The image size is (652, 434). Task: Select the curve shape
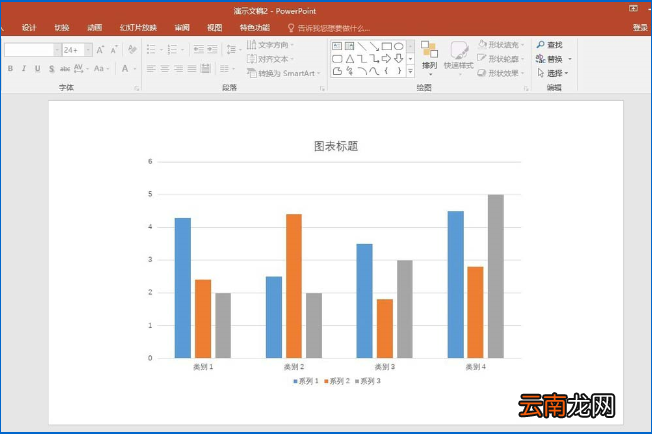[x=374, y=71]
